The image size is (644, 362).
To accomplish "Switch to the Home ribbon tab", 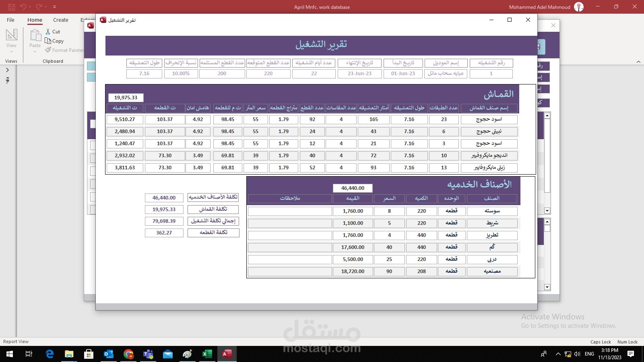I will [35, 20].
